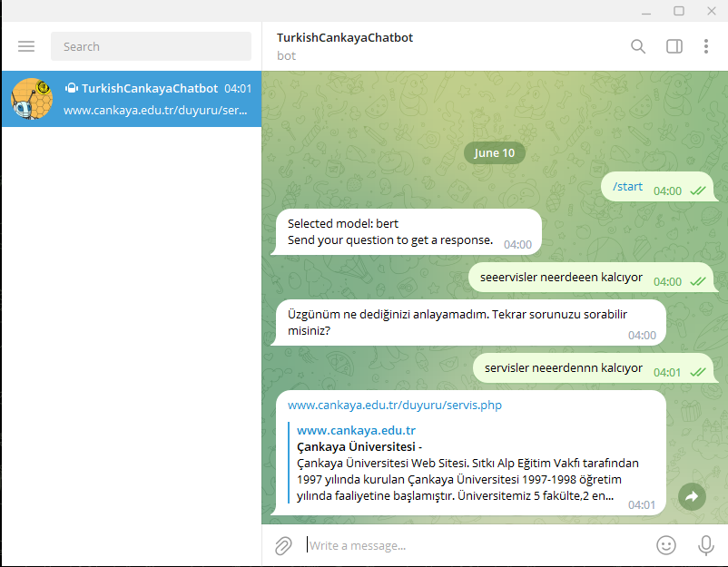The image size is (728, 567).
Task: Open the hamburger menu
Action: [26, 45]
